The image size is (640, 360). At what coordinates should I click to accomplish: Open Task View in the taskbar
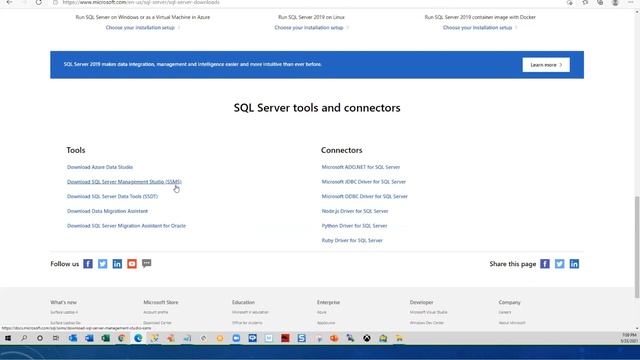tap(56, 338)
